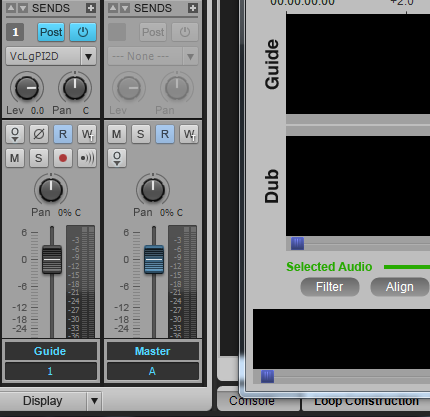Add a send on the Master strip
Image resolution: width=430 pixels, height=417 pixels.
[193, 8]
